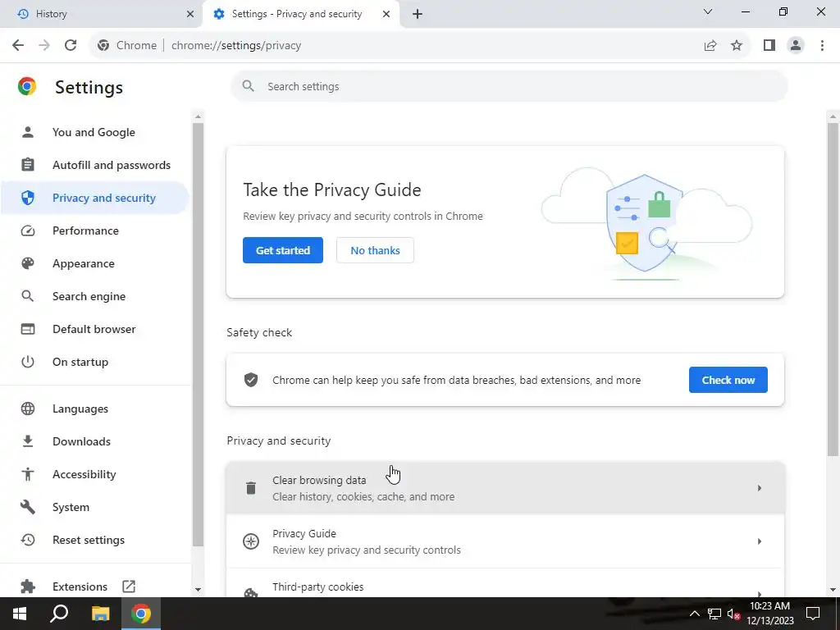The height and width of the screenshot is (630, 840).
Task: Open Autofill and passwords section
Action: (94, 165)
